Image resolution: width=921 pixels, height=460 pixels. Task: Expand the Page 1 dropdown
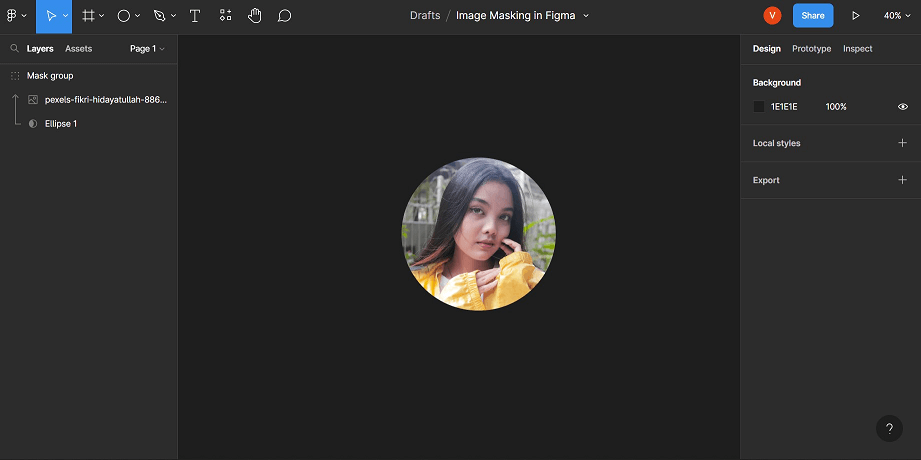coord(147,49)
